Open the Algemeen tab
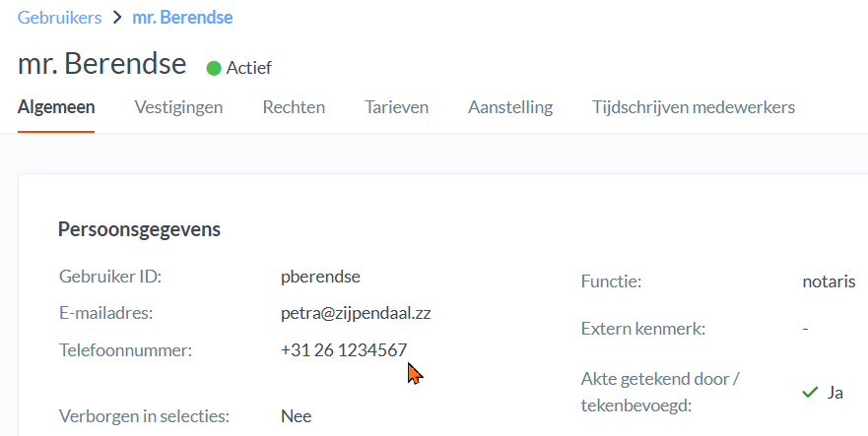 [x=56, y=107]
